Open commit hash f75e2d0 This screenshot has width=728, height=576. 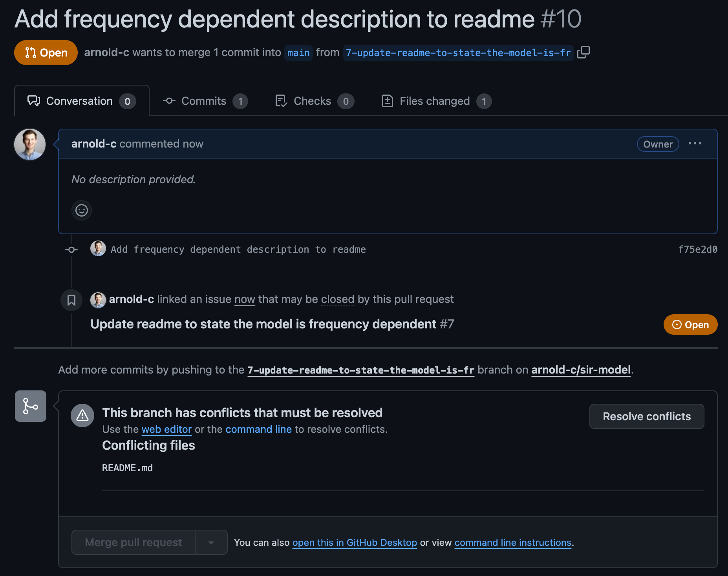(697, 250)
